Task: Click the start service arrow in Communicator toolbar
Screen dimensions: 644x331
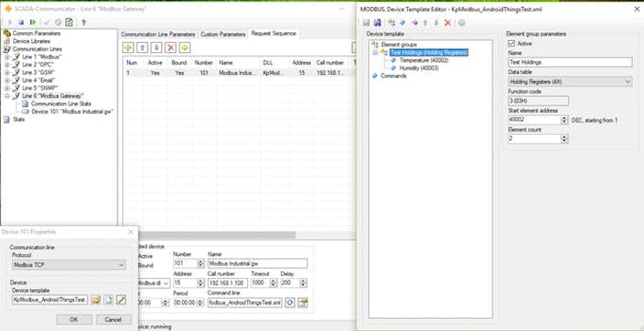Action: pos(10,22)
